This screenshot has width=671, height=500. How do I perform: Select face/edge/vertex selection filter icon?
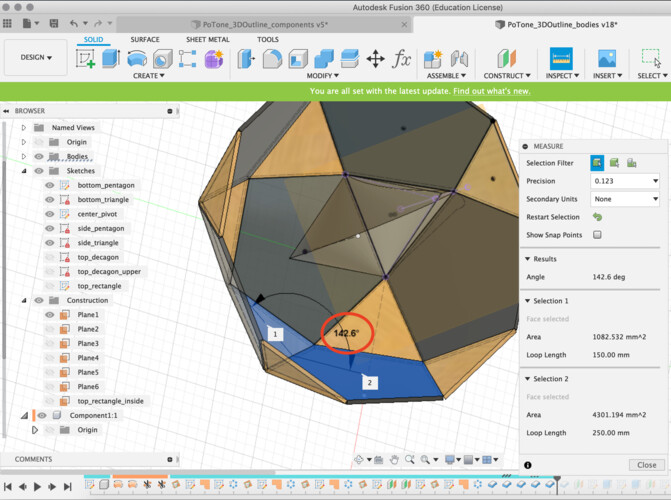pyautogui.click(x=597, y=163)
